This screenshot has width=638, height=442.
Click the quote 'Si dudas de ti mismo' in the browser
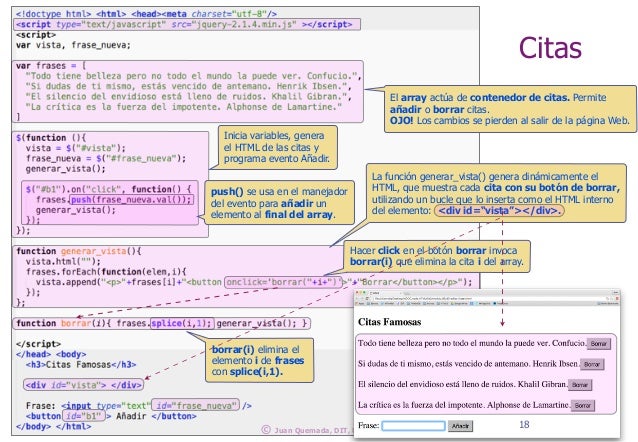(468, 363)
